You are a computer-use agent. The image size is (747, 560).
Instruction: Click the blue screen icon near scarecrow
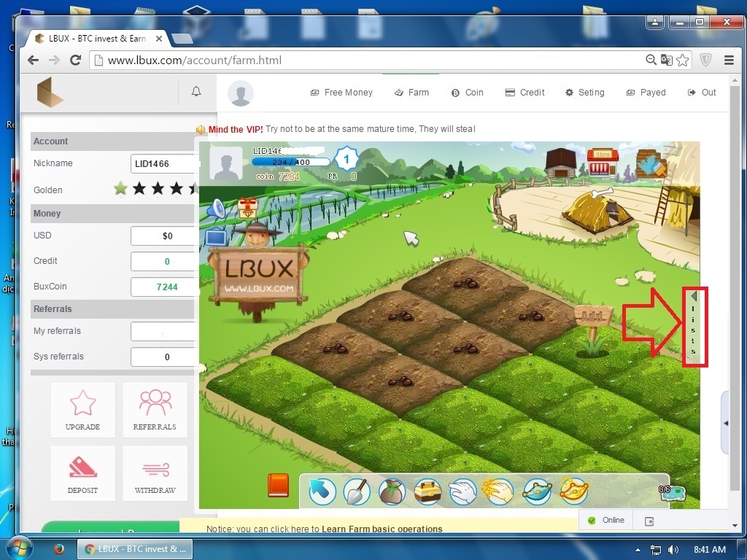point(216,237)
